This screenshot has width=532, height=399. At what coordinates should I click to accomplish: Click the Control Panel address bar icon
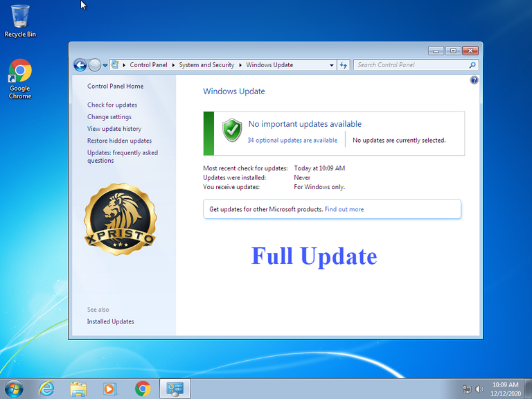(115, 64)
